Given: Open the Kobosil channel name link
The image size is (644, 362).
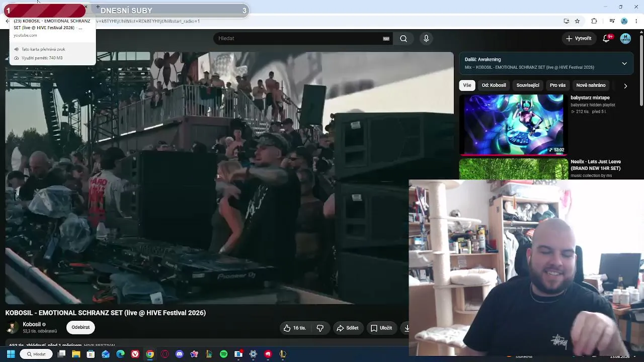Looking at the screenshot, I should (x=32, y=324).
